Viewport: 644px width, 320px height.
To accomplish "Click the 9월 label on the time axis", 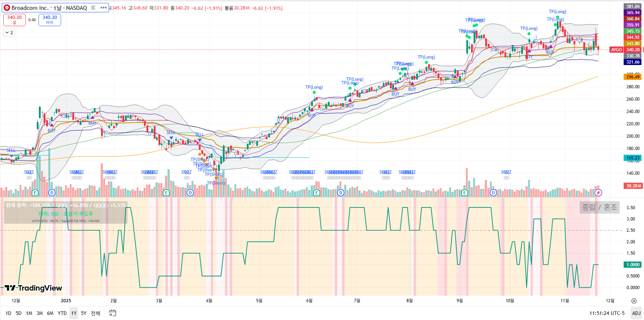I will (x=460, y=301).
